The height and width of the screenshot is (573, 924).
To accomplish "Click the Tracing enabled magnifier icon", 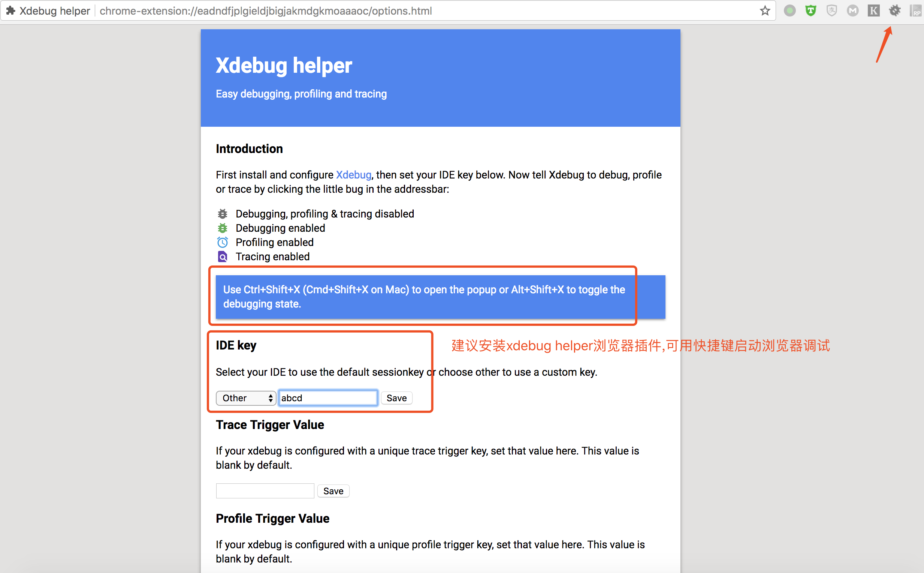I will [x=223, y=256].
